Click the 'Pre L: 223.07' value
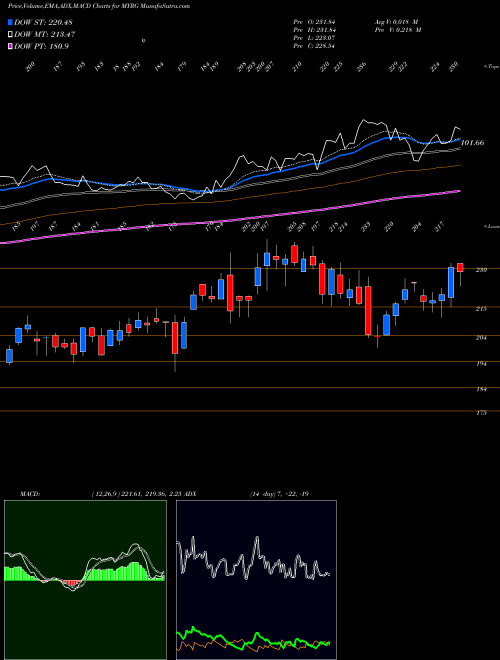 coord(314,38)
